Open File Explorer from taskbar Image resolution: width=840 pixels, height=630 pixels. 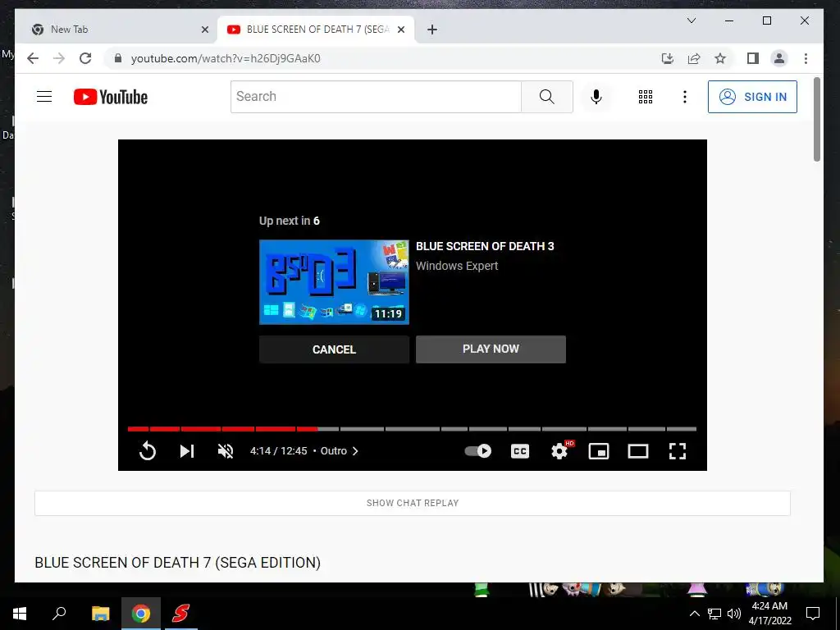pyautogui.click(x=100, y=614)
